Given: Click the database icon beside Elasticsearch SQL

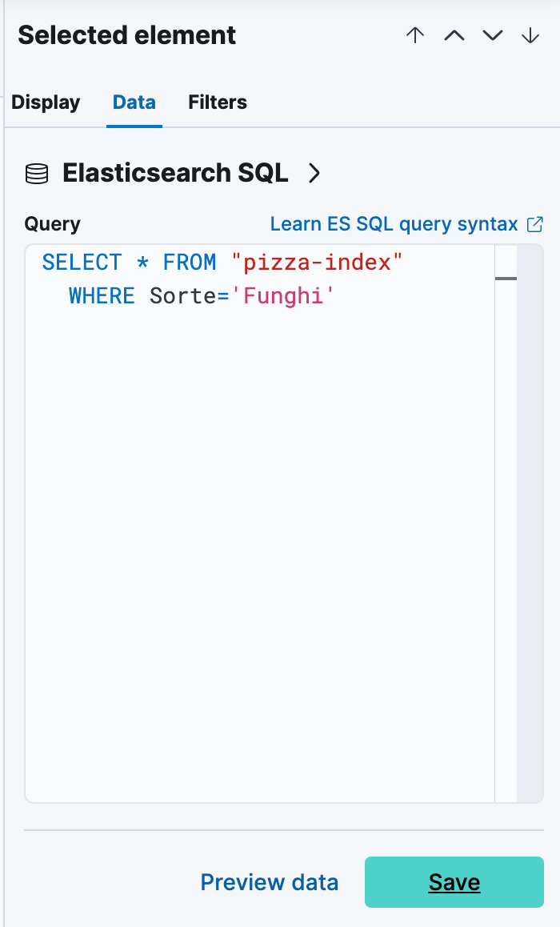Looking at the screenshot, I should pos(36,173).
